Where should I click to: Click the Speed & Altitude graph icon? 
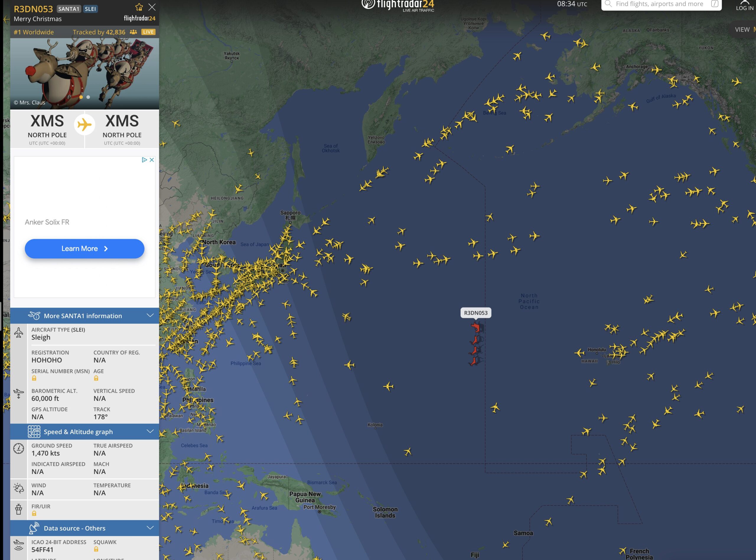[34, 431]
